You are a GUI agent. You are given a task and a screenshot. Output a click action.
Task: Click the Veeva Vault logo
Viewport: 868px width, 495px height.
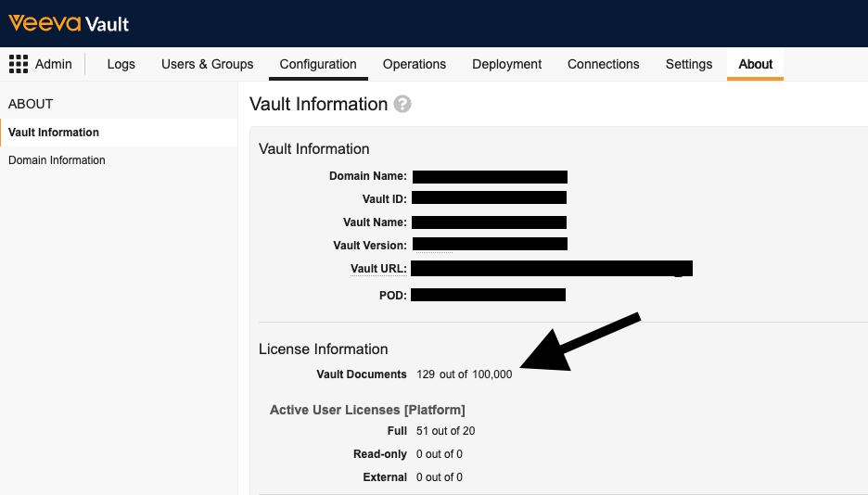point(69,23)
